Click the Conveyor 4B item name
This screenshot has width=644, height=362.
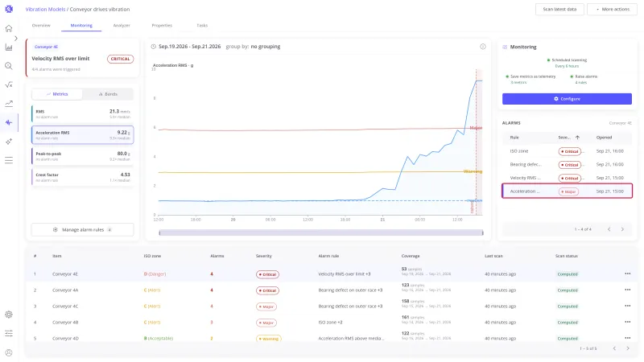point(65,323)
